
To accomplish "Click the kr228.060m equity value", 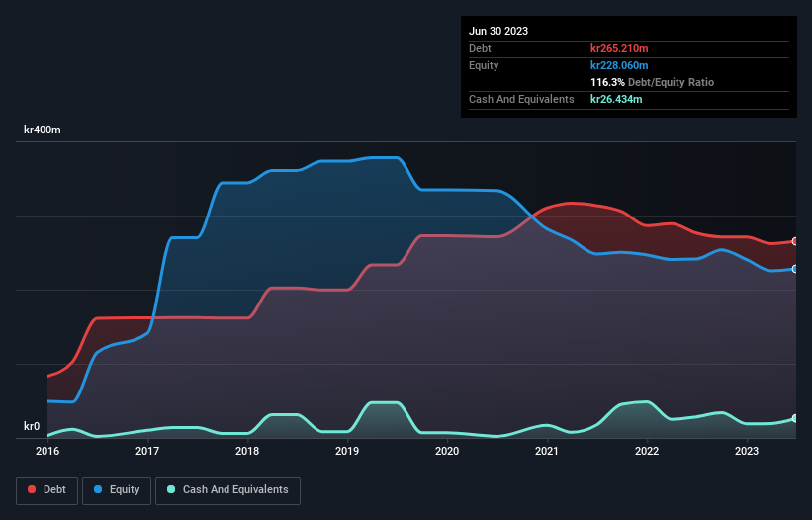I will pos(619,65).
